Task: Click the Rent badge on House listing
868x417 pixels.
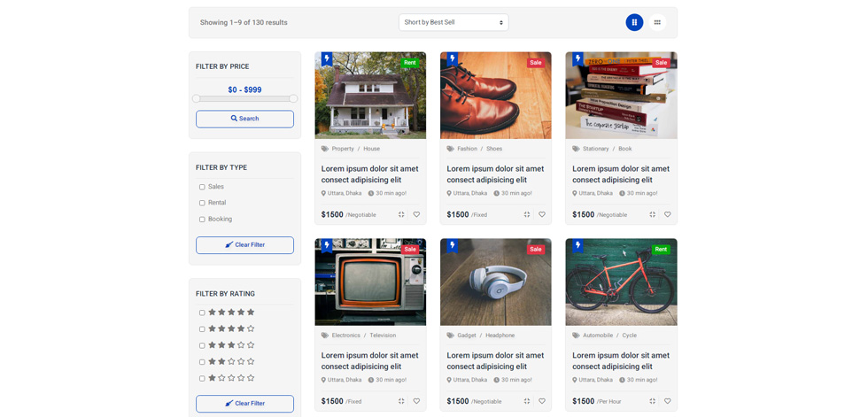Action: pos(409,63)
